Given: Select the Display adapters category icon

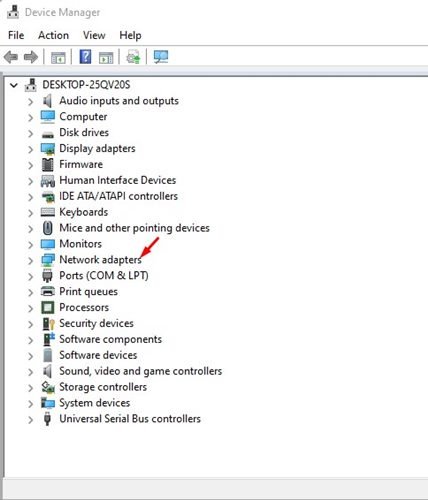Looking at the screenshot, I should coord(48,149).
